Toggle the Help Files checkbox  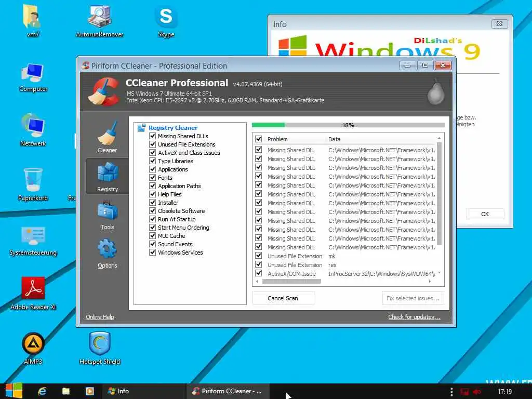(x=153, y=194)
